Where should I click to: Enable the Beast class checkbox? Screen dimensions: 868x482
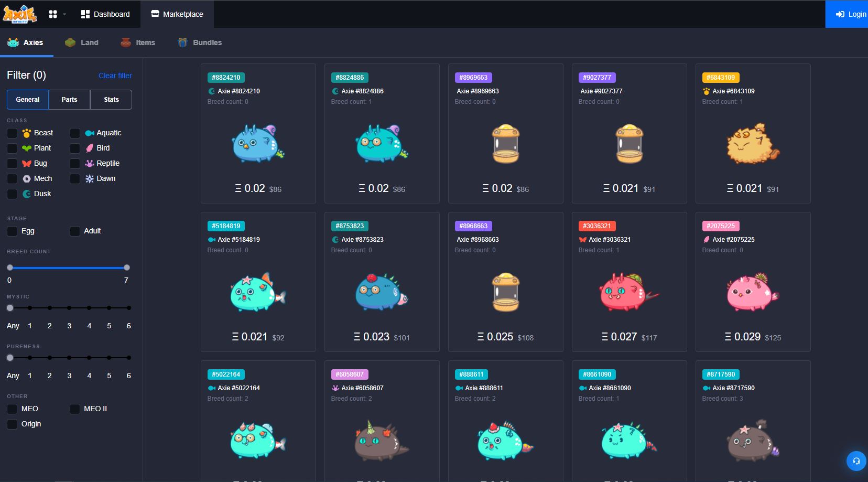coord(12,133)
